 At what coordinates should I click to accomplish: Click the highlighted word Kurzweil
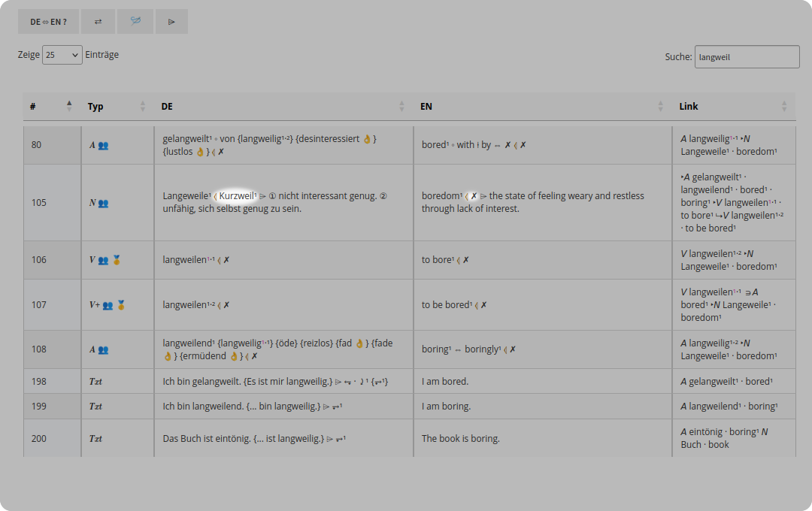(x=238, y=195)
